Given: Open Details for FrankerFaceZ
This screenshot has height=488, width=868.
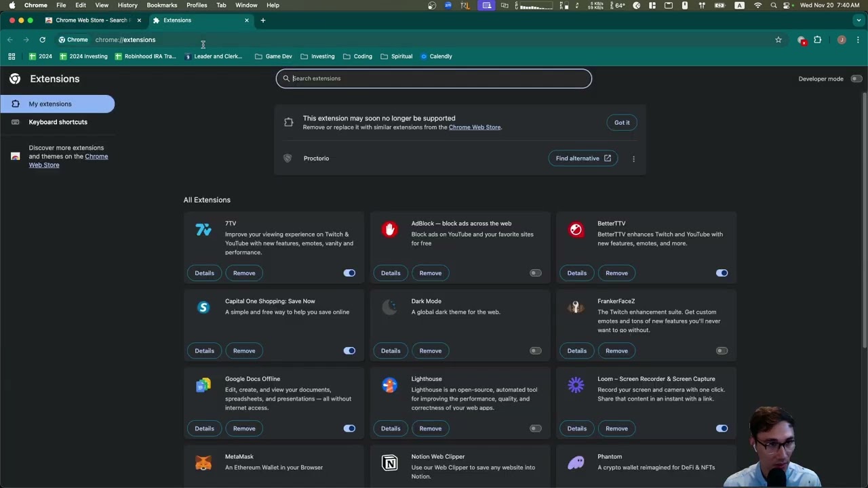Looking at the screenshot, I should [577, 351].
